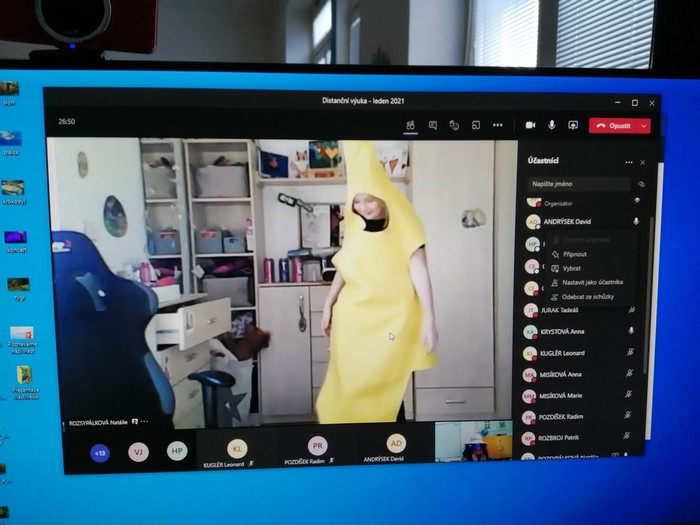
Task: Open the breakout rooms icon
Action: [x=476, y=125]
